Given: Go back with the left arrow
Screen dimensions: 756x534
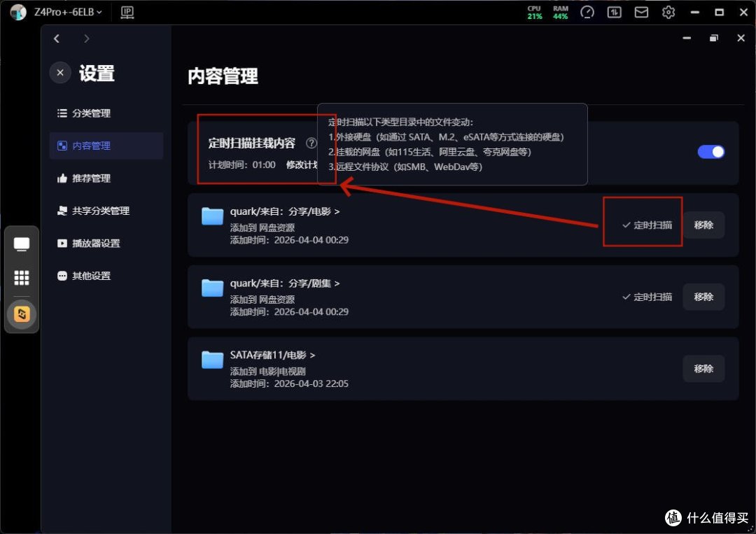Looking at the screenshot, I should click(57, 38).
